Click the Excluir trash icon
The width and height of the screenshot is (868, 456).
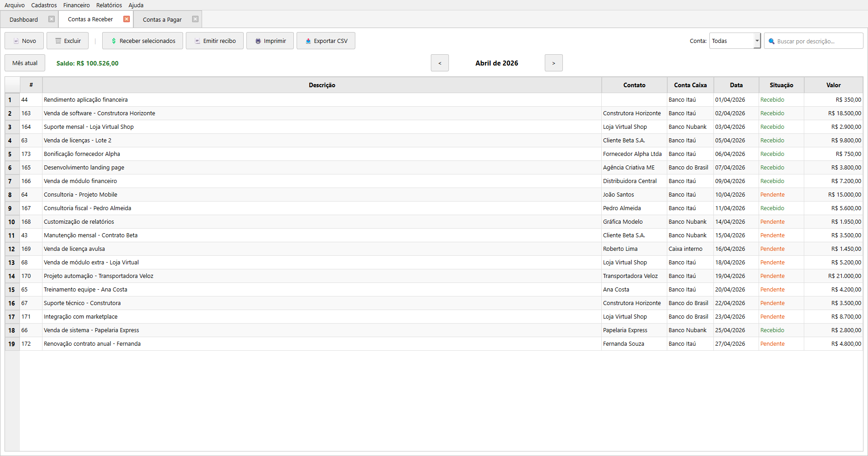tap(58, 41)
